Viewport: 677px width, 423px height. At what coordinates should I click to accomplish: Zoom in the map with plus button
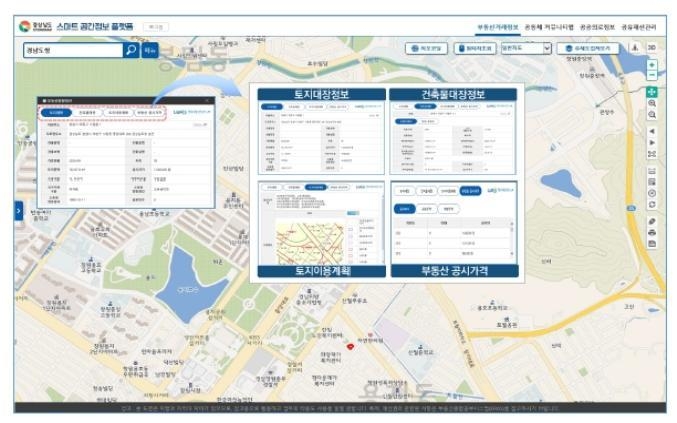pyautogui.click(x=652, y=65)
